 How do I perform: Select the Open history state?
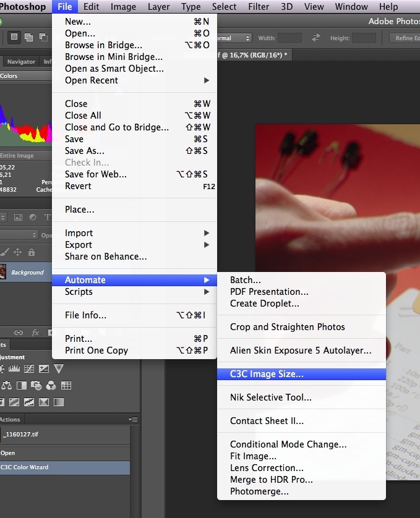[65, 453]
